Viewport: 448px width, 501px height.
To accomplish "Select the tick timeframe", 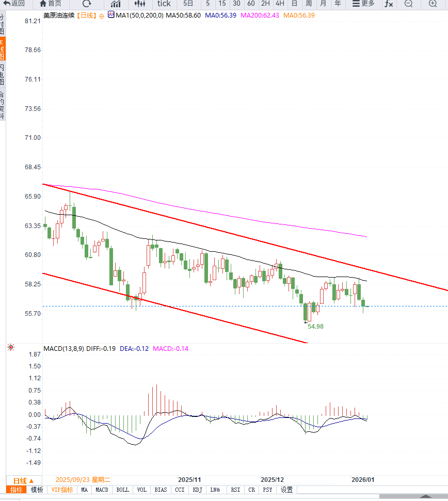I will [x=164, y=4].
